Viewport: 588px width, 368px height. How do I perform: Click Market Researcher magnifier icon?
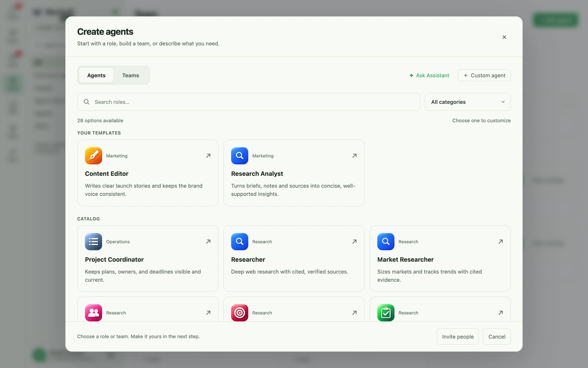pos(386,242)
